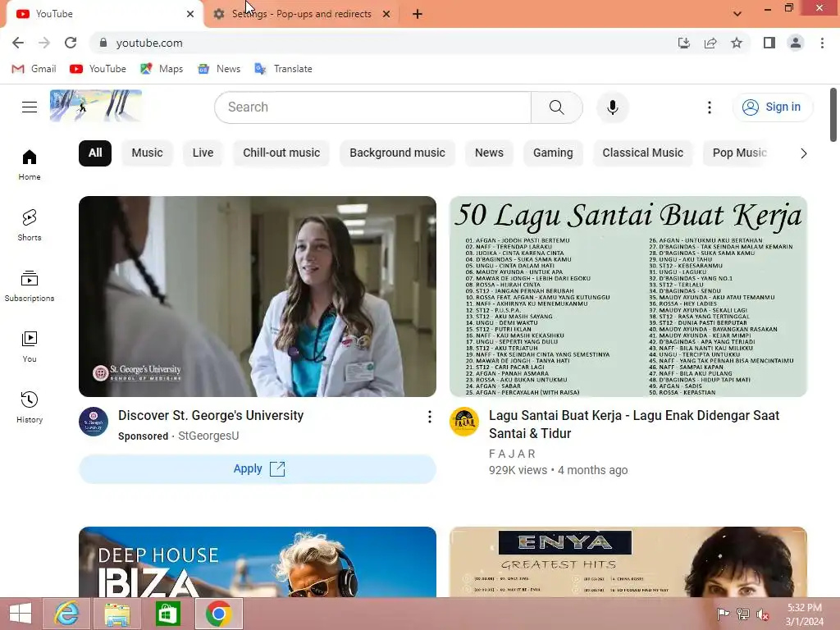Select the News filter chip

(x=489, y=153)
